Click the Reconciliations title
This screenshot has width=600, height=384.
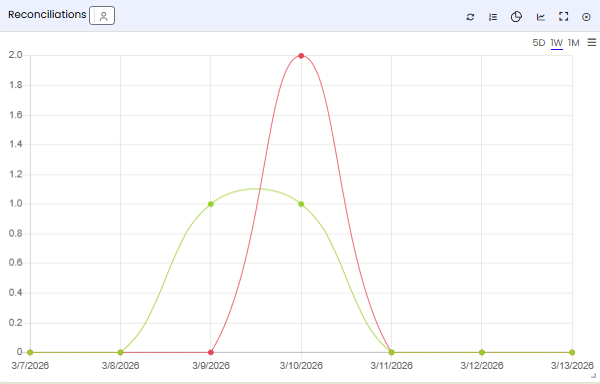point(47,15)
